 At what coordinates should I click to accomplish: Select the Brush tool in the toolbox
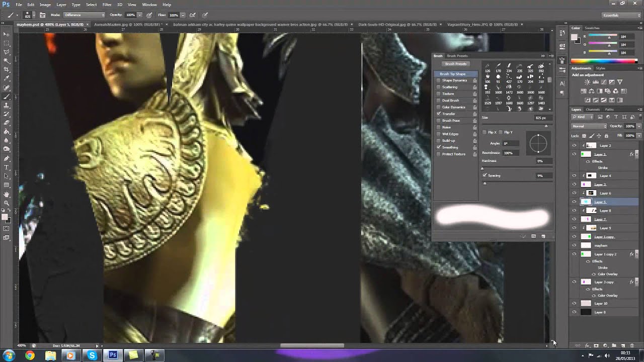click(7, 97)
